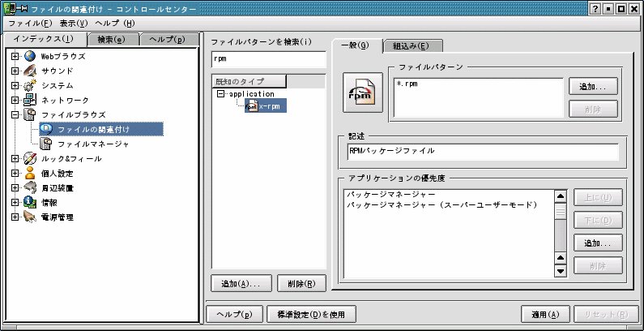Image resolution: width=644 pixels, height=331 pixels.
Task: Click the x-rpm type icon in tree
Action: [x=251, y=105]
